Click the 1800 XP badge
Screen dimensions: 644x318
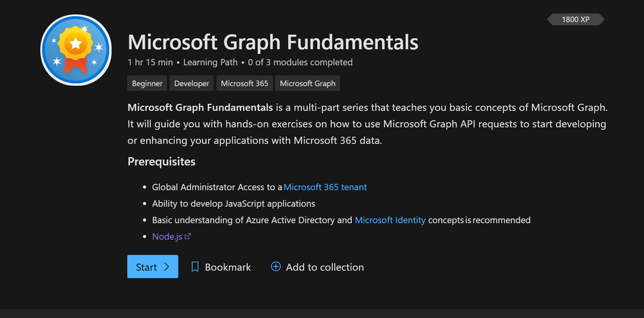coord(576,19)
